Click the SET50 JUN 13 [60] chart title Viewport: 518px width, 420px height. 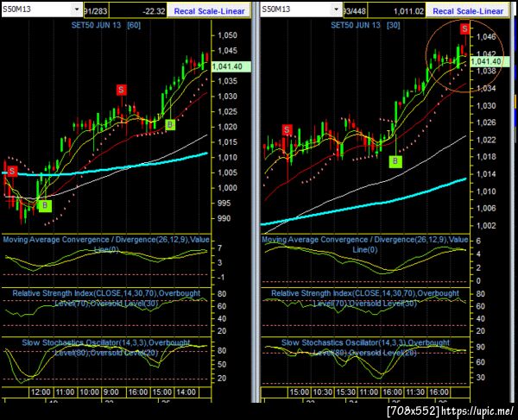pos(106,25)
